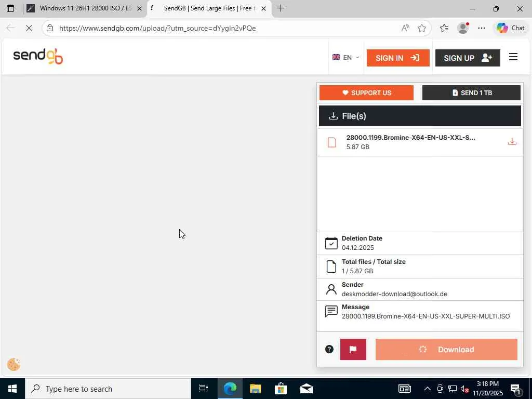Click the file name 28000.1199.Bromine-X64-EN-US-XXL-S...
This screenshot has width=532, height=399.
410,137
